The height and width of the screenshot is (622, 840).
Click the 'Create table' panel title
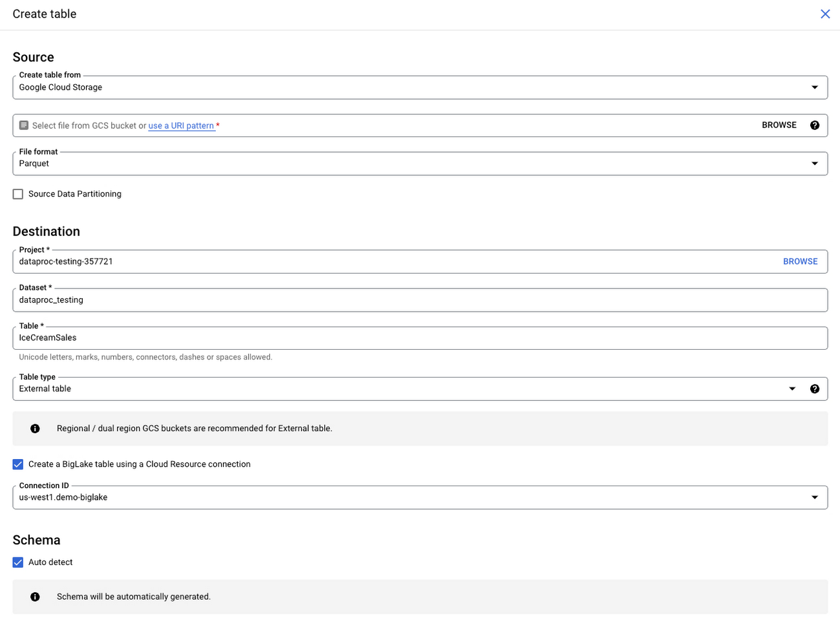tap(45, 14)
